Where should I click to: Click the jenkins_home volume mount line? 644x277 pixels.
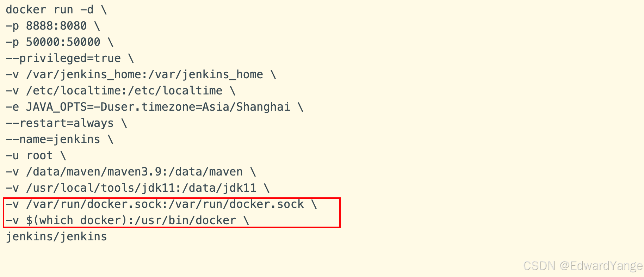pyautogui.click(x=141, y=75)
